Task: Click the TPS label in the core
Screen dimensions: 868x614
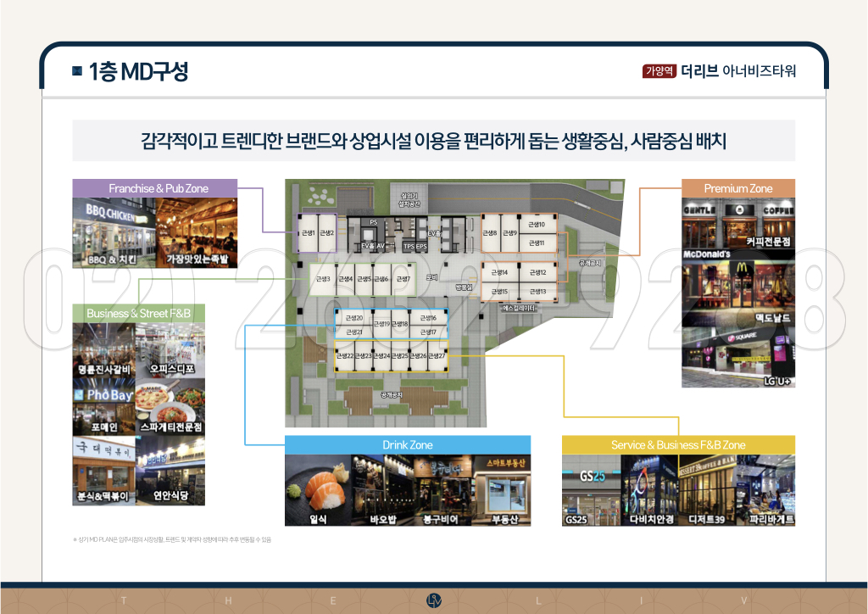Action: click(409, 246)
